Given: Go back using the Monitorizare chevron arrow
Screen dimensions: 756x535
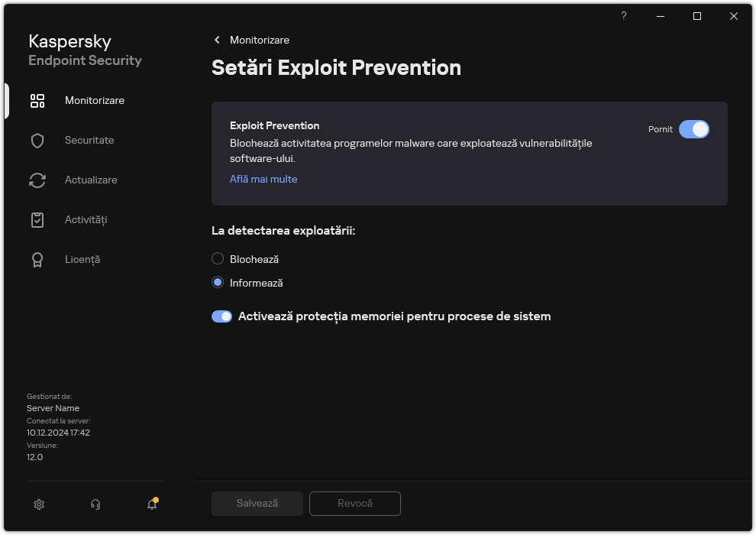Looking at the screenshot, I should [x=218, y=40].
